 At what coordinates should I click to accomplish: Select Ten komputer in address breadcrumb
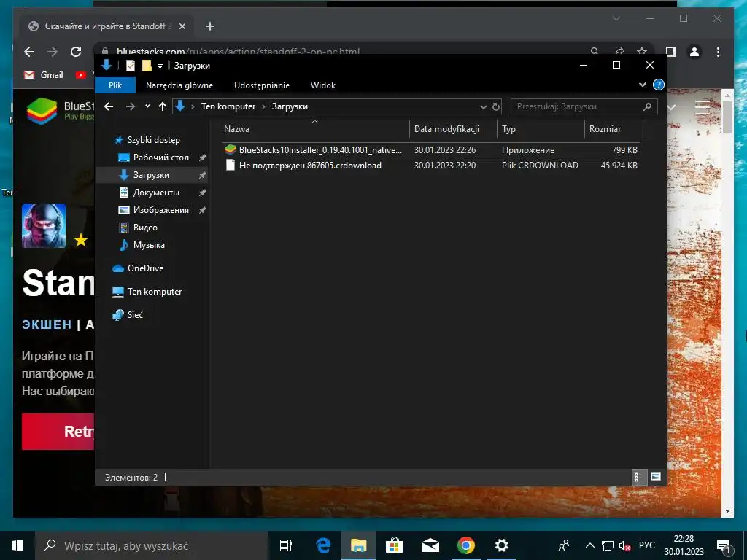click(228, 106)
